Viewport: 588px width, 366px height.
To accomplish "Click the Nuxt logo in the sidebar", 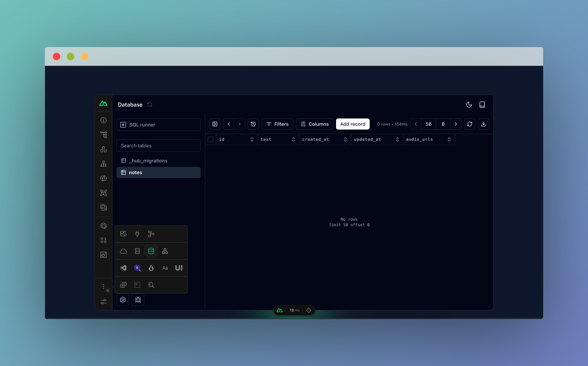I will 103,104.
